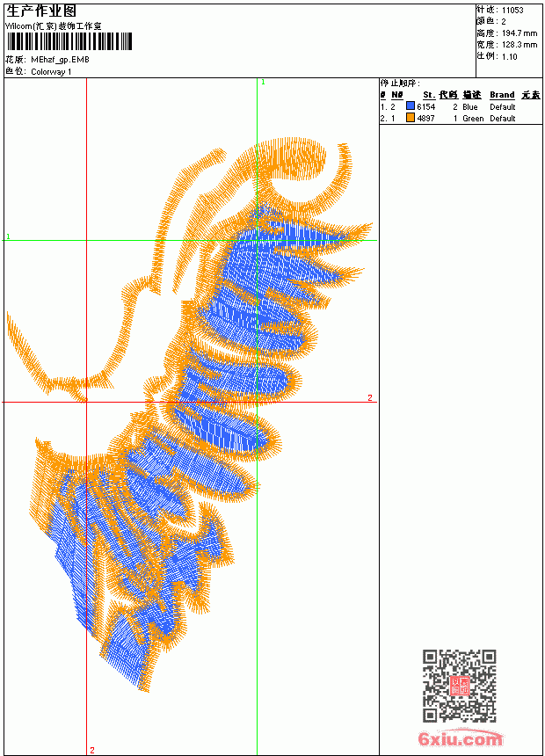Click the red seal inside the QR code
Image resolution: width=545 pixels, height=756 pixels.
(460, 686)
